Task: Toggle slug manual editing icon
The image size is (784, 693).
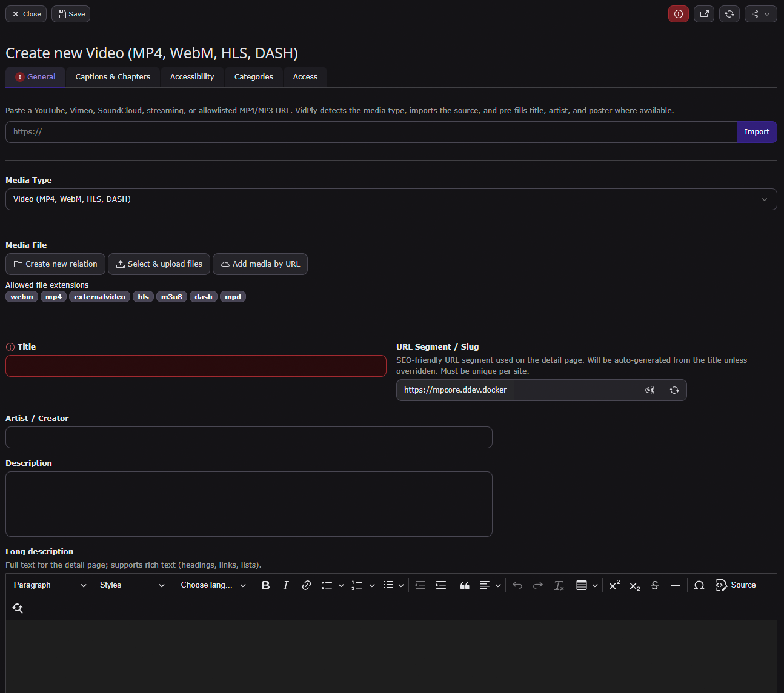Action: tap(649, 390)
